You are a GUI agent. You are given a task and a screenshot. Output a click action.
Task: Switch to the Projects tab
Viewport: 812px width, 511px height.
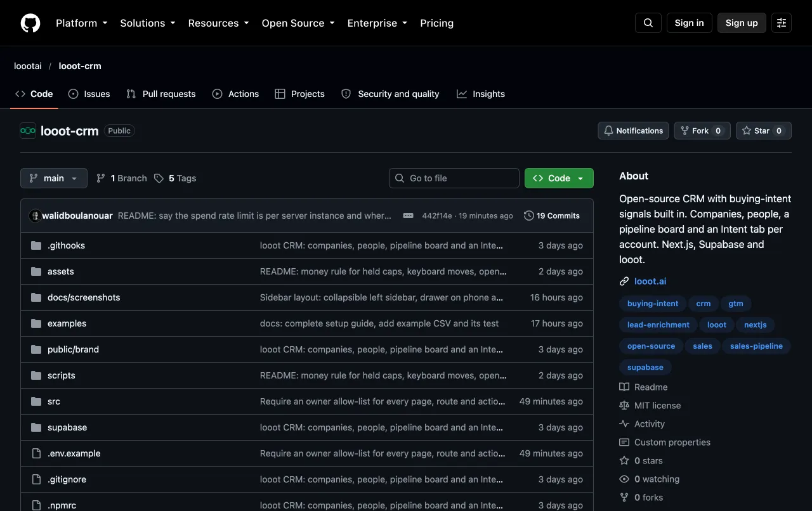pos(299,94)
